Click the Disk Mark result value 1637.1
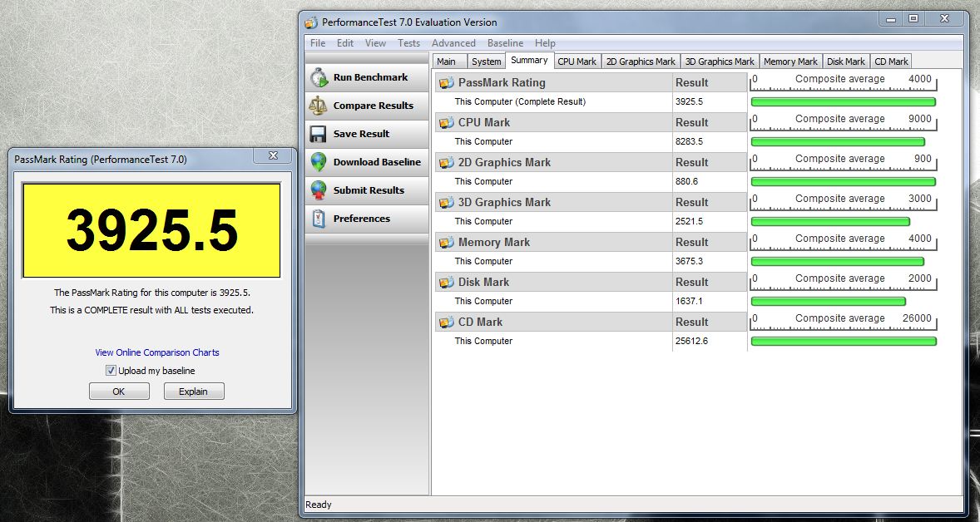Screen dimensions: 980x522 (689, 302)
